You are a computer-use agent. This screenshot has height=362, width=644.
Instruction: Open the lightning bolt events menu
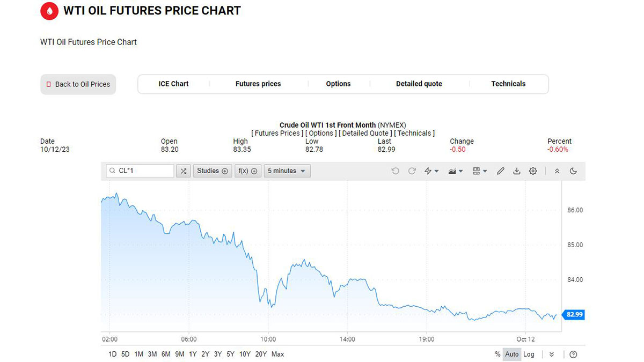pyautogui.click(x=431, y=171)
